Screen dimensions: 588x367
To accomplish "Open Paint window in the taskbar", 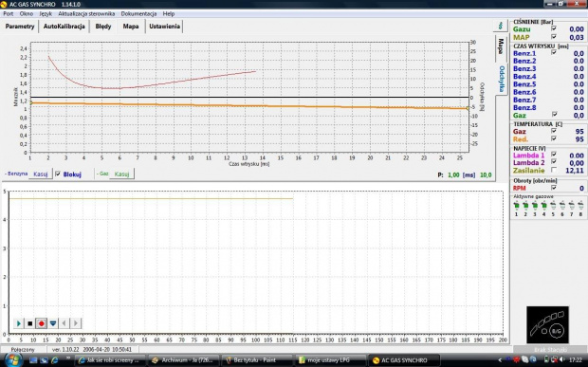I will click(x=254, y=360).
